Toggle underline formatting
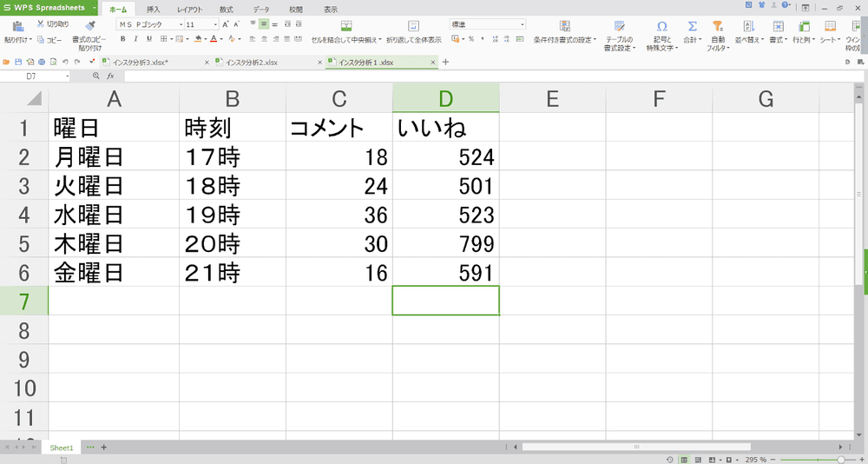This screenshot has height=464, width=868. click(x=148, y=39)
